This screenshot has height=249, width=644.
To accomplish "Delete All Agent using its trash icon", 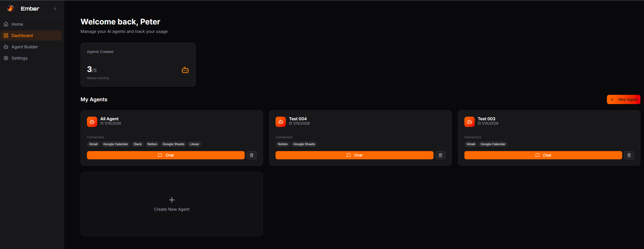I will click(x=252, y=155).
